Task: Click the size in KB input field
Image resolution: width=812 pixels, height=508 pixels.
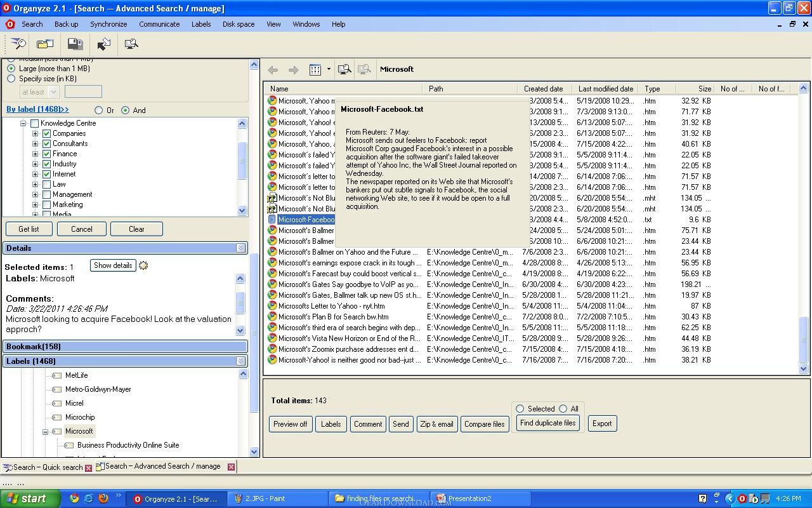Action: 83,92
